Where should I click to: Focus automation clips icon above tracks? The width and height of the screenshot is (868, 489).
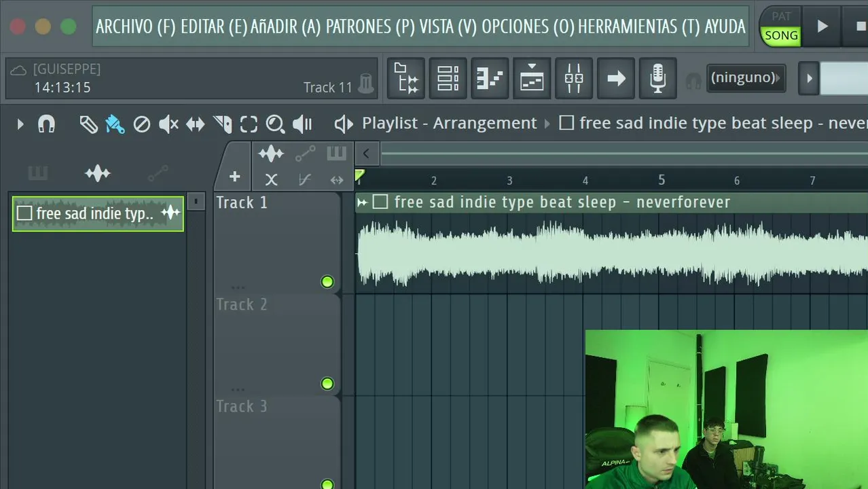(x=305, y=154)
